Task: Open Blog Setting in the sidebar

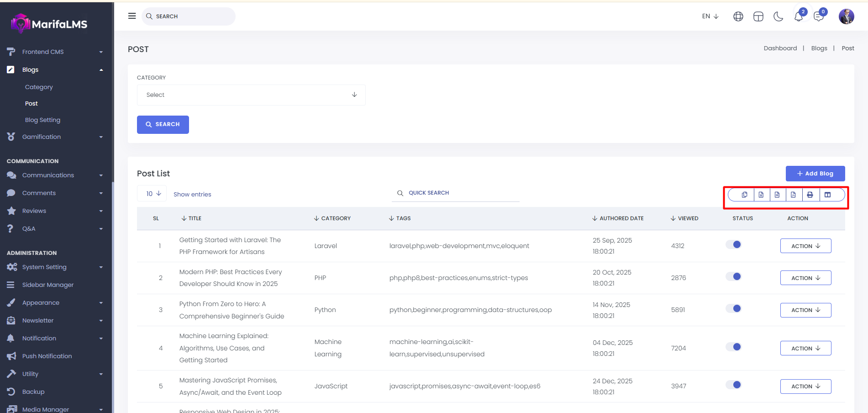Action: (x=42, y=120)
